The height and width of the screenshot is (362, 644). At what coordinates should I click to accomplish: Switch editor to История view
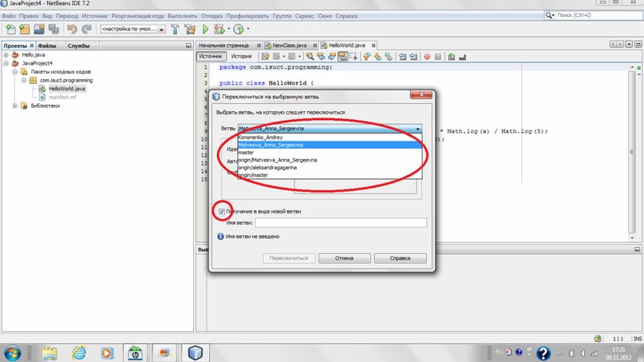pos(242,57)
